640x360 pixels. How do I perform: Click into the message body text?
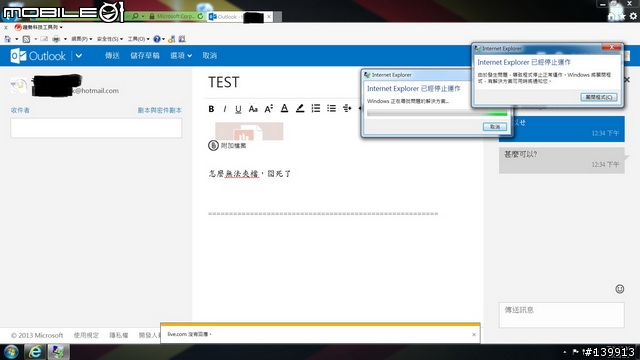(249, 174)
